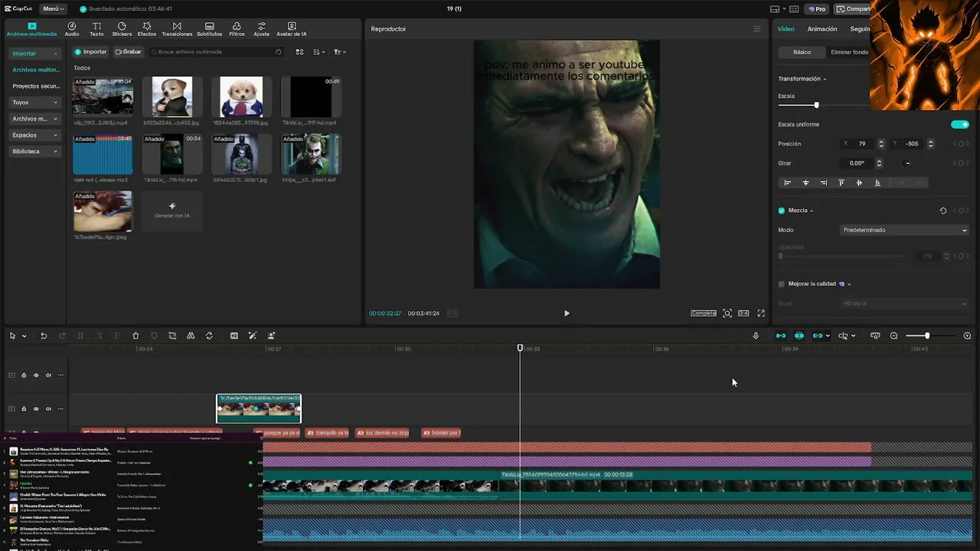Click the Importar button in media panel
The width and height of the screenshot is (980, 551).
(90, 52)
